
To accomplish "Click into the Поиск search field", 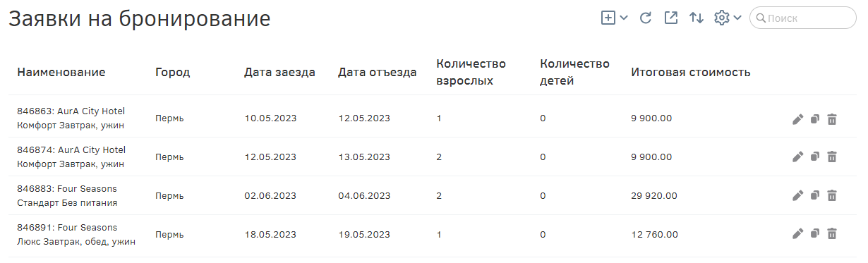I will [x=802, y=18].
